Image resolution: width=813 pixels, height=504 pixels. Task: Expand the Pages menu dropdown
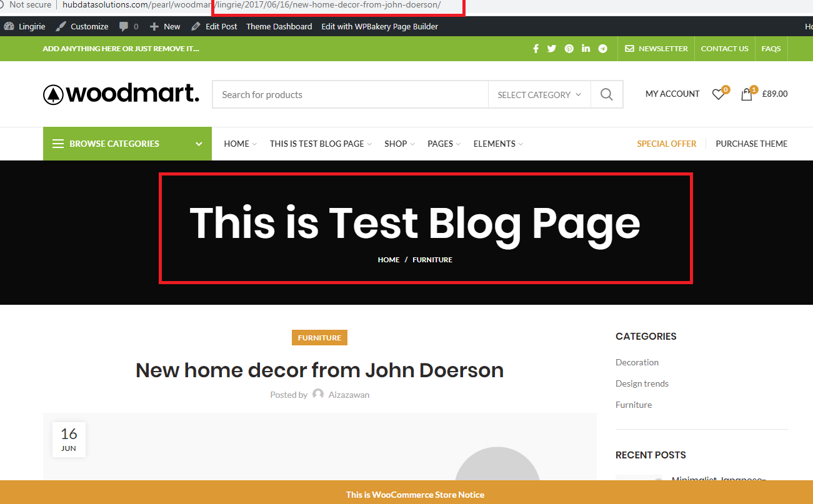click(458, 144)
